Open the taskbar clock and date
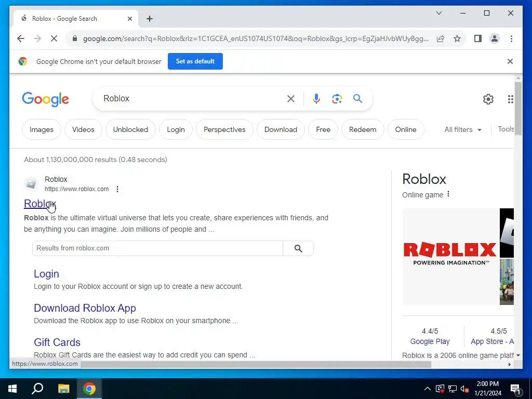The height and width of the screenshot is (399, 532). coord(487,389)
